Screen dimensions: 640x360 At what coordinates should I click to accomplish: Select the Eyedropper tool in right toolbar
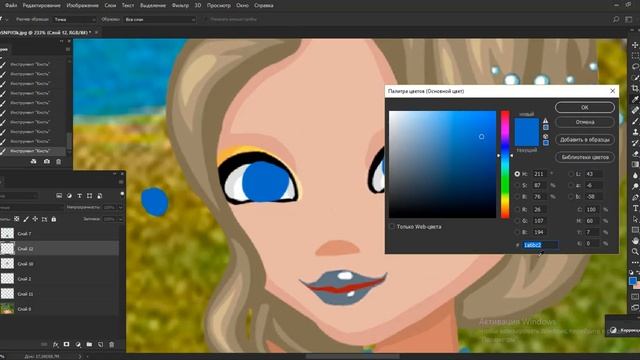[x=635, y=99]
